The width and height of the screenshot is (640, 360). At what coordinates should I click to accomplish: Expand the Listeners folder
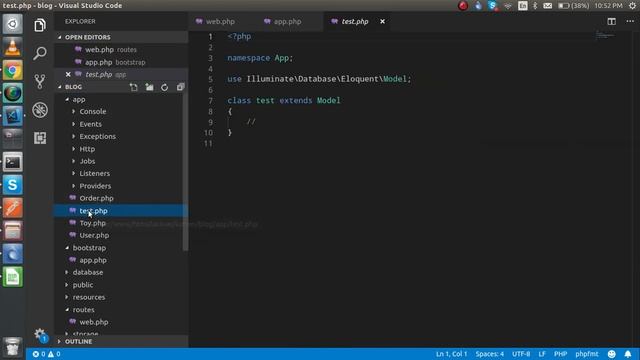[95, 173]
